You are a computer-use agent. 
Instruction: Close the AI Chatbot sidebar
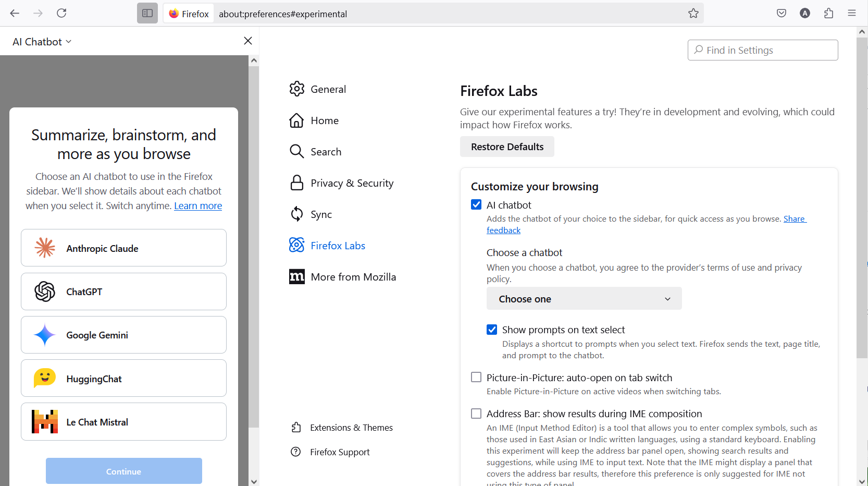[248, 41]
